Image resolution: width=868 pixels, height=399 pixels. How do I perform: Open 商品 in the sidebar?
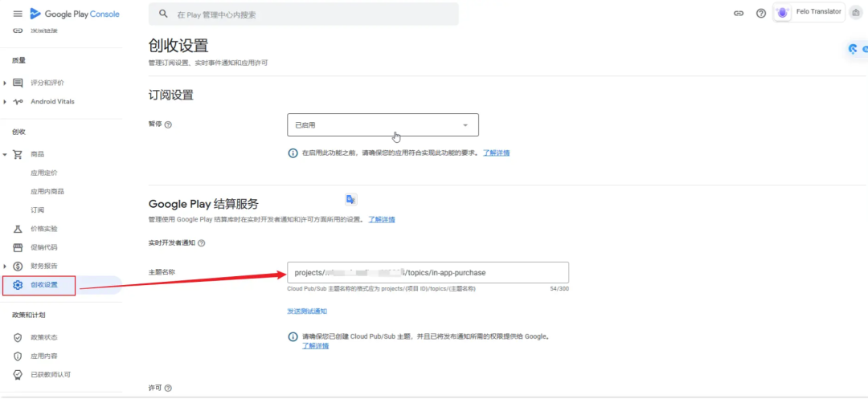pos(37,154)
